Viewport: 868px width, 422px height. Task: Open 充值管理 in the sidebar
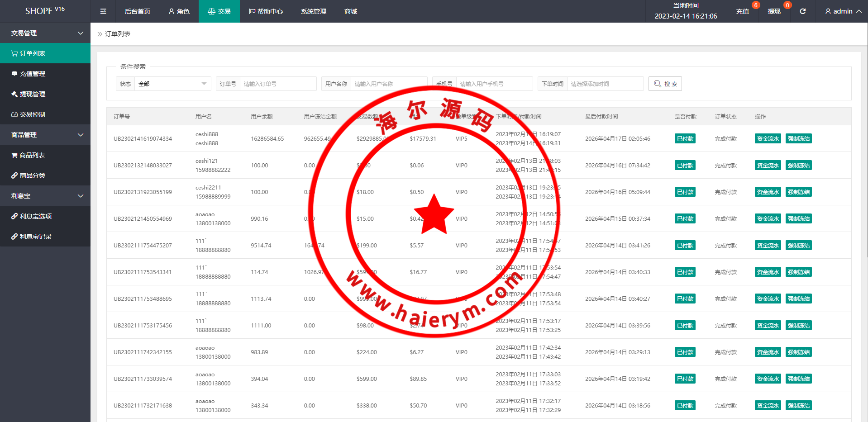coord(33,74)
